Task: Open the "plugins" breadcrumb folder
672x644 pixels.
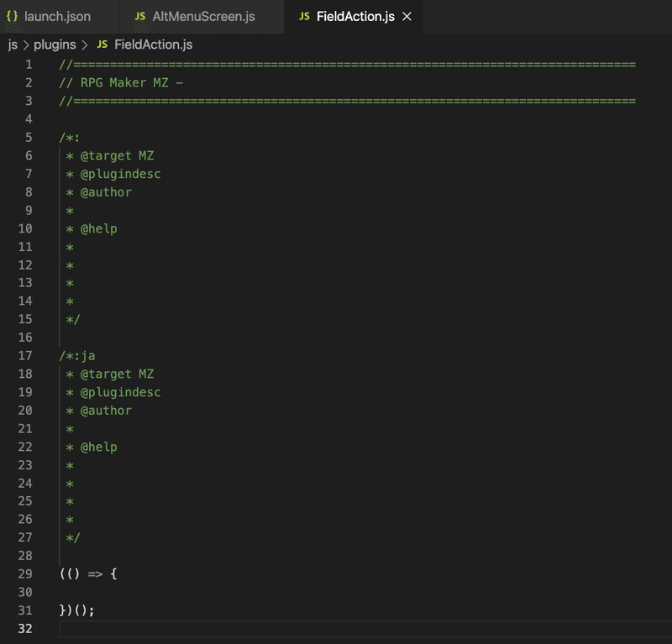Action: [55, 45]
